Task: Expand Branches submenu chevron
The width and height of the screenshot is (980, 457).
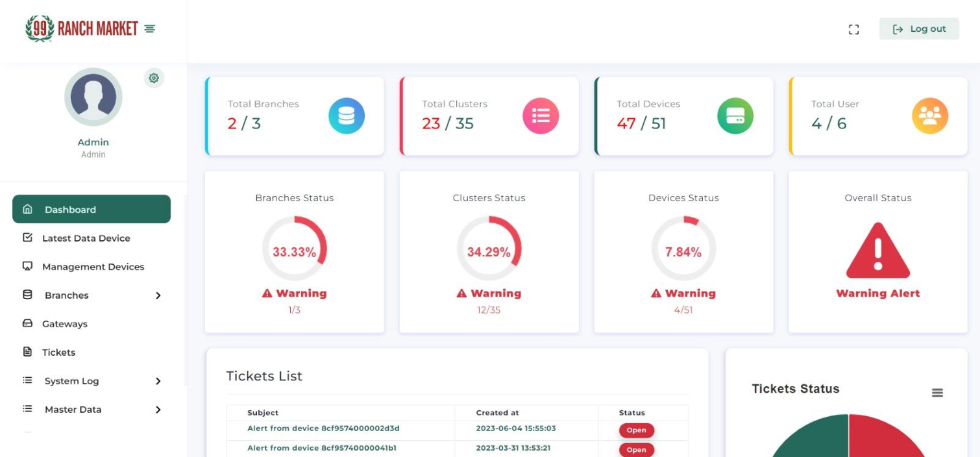Action: 158,295
